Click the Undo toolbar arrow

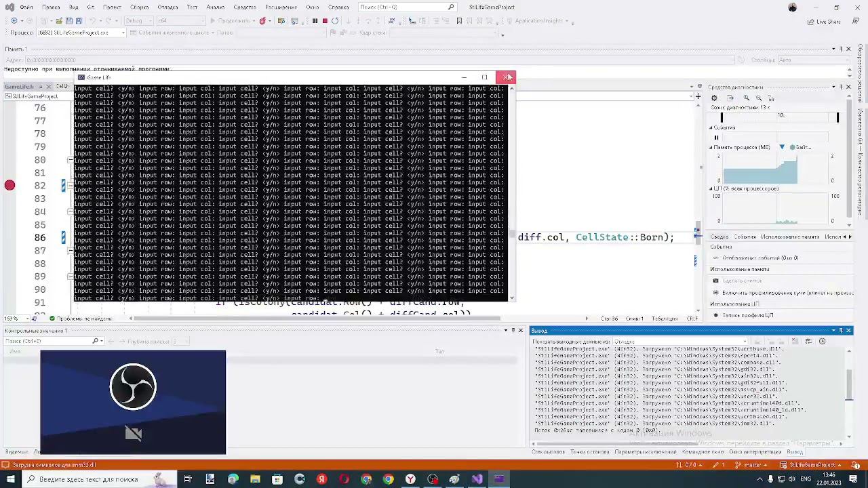93,21
